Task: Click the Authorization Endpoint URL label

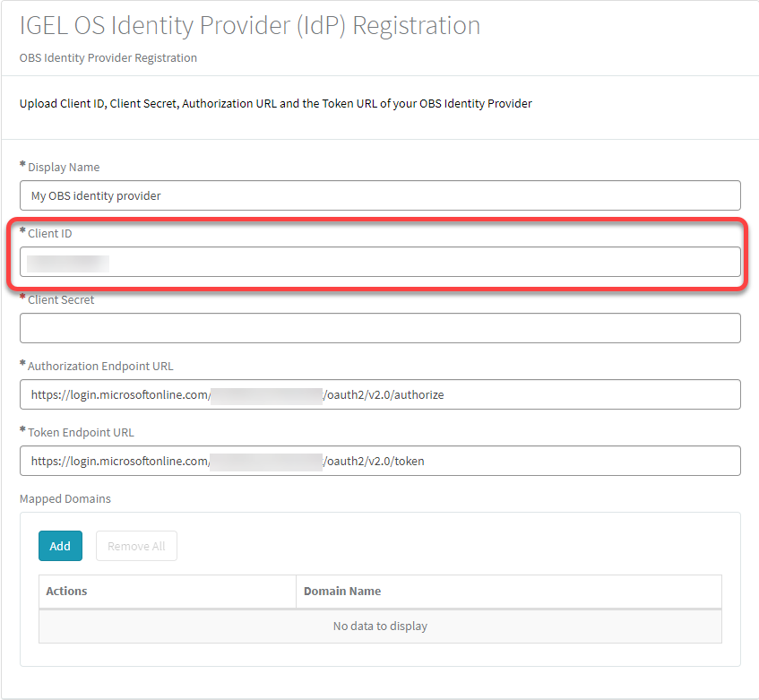Action: pyautogui.click(x=100, y=366)
